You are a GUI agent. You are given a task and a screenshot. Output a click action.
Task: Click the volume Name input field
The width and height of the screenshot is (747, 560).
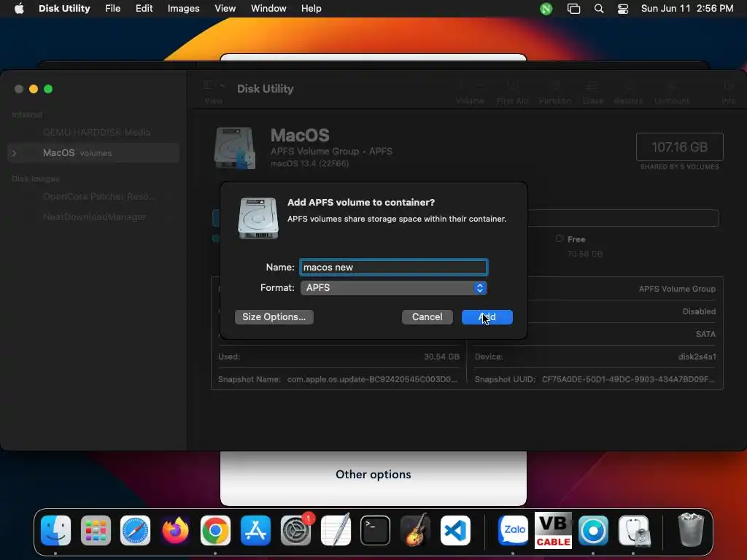[393, 267]
